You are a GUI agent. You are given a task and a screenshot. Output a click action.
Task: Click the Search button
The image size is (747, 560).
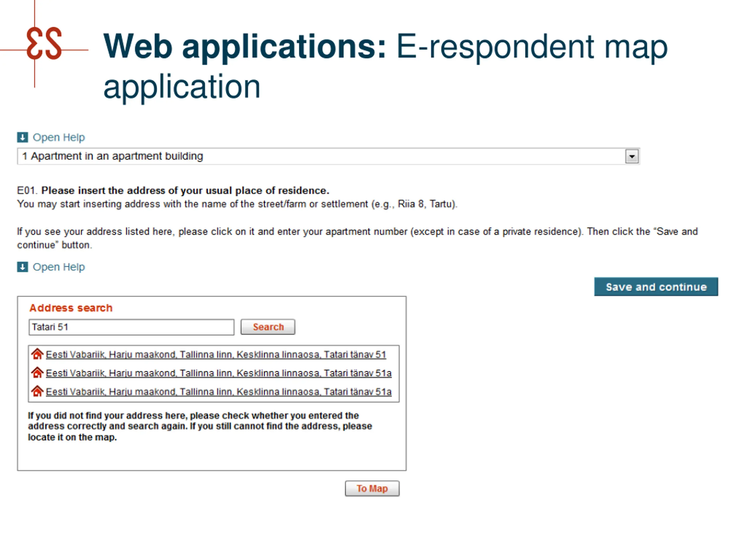click(268, 327)
